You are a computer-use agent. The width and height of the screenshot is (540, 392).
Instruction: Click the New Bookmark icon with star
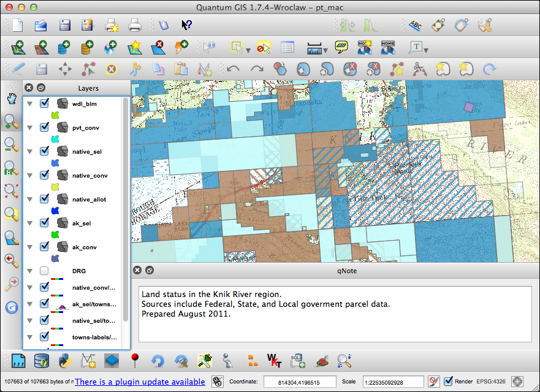coord(364,47)
